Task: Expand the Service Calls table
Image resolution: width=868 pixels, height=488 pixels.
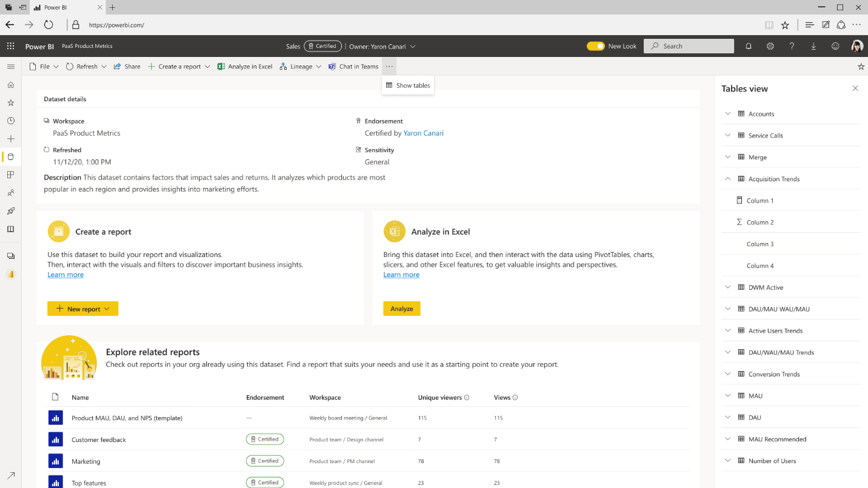Action: coord(728,136)
